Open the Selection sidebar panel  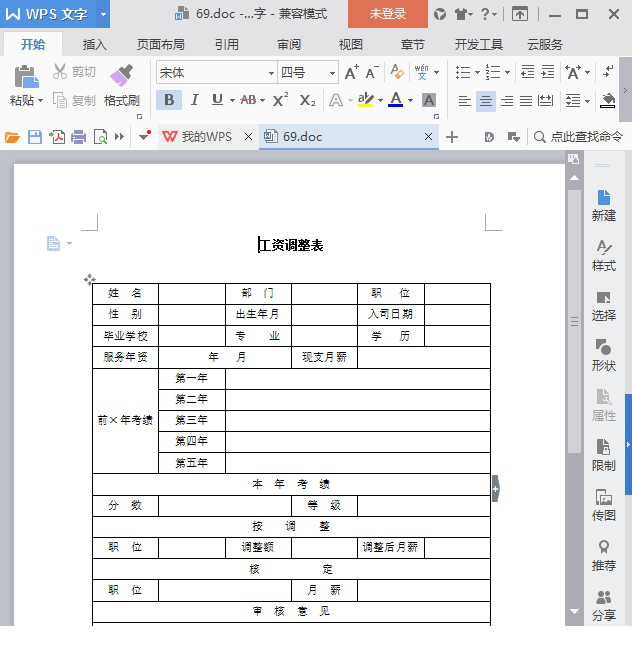tap(604, 306)
